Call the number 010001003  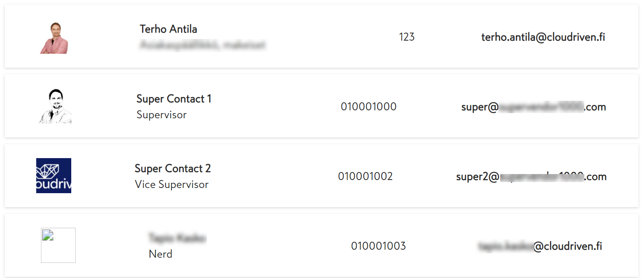coord(379,246)
